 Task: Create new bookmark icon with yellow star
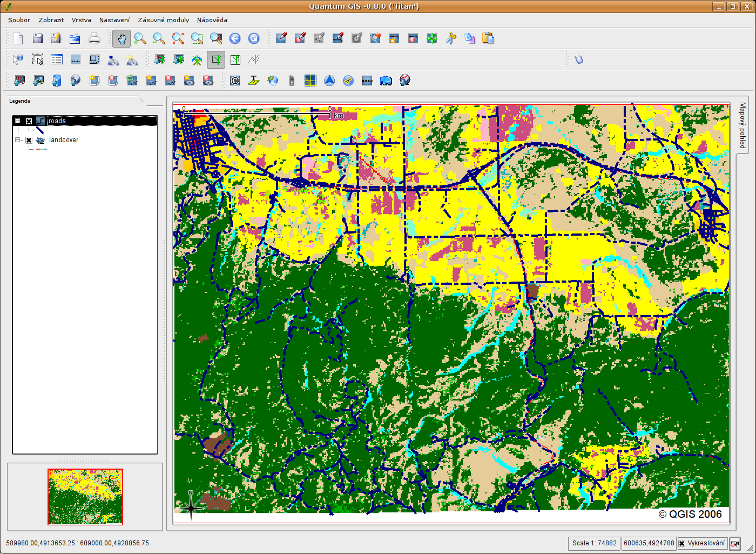click(x=132, y=59)
